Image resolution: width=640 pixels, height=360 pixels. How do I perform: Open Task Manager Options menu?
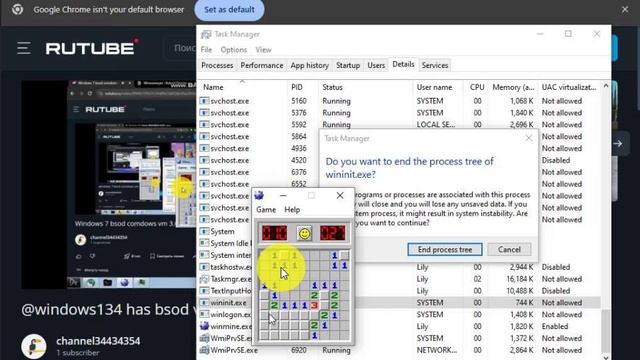[x=233, y=50]
